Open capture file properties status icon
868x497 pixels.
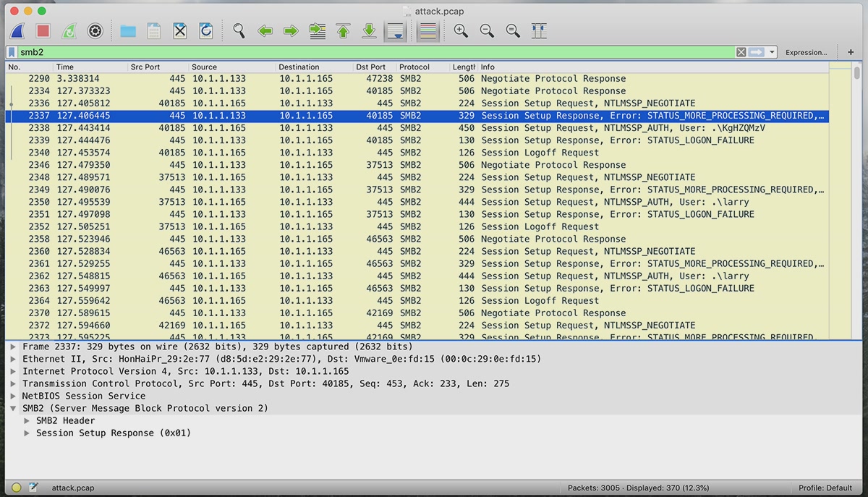point(33,488)
